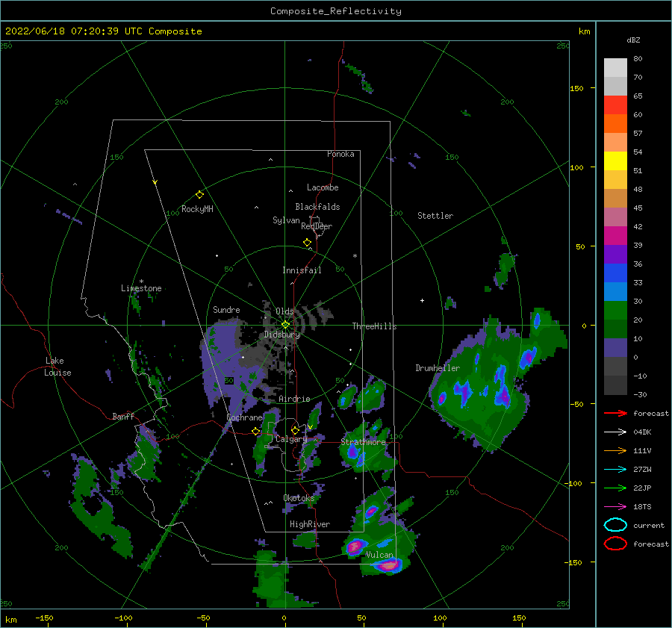Select the radar site diamond at Olds
The image size is (672, 628).
[x=285, y=325]
